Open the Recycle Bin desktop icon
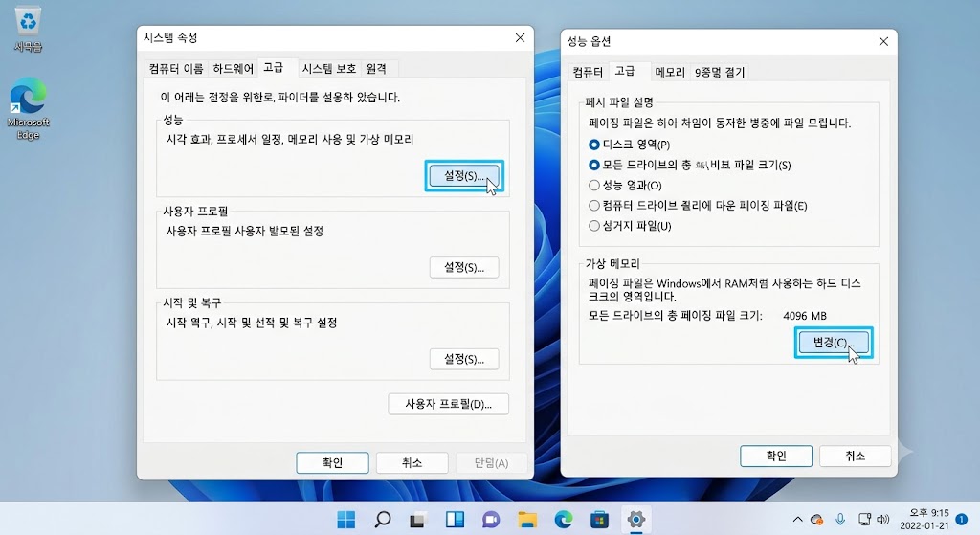The width and height of the screenshot is (980, 535). [x=28, y=29]
